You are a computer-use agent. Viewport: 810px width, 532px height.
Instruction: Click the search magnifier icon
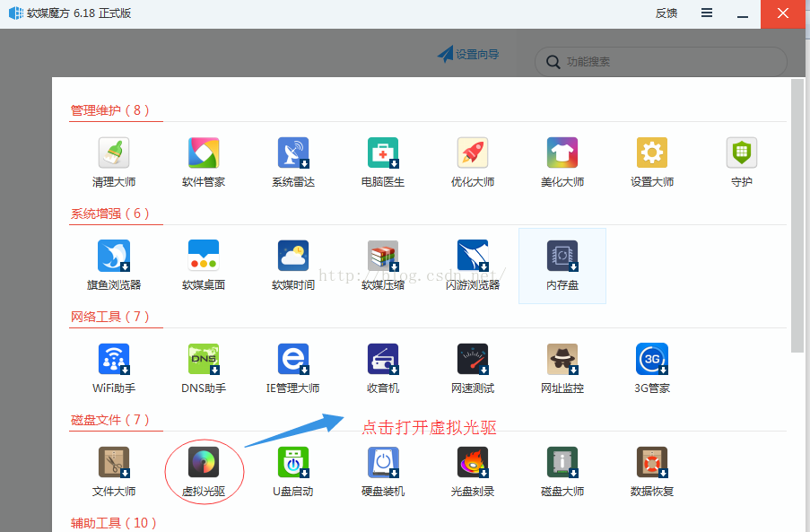click(553, 62)
